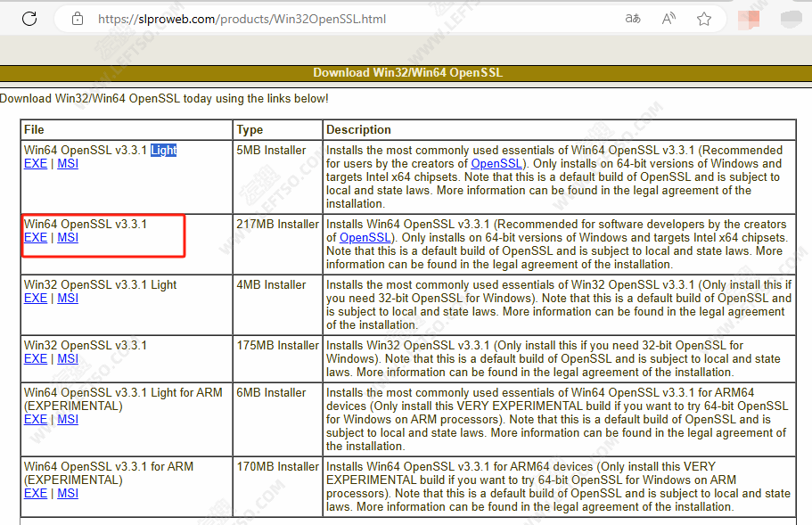Download Win64 OpenSSL for ARM 170MB EXE

(x=36, y=494)
